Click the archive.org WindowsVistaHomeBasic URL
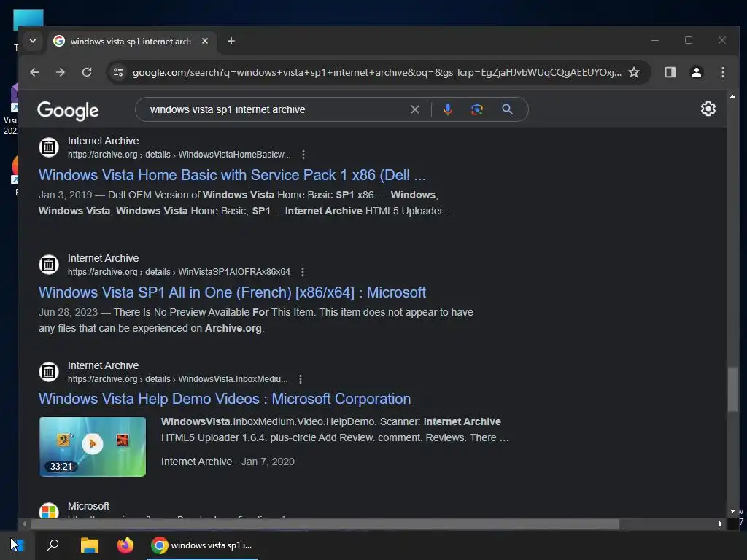The height and width of the screenshot is (560, 747). 179,155
